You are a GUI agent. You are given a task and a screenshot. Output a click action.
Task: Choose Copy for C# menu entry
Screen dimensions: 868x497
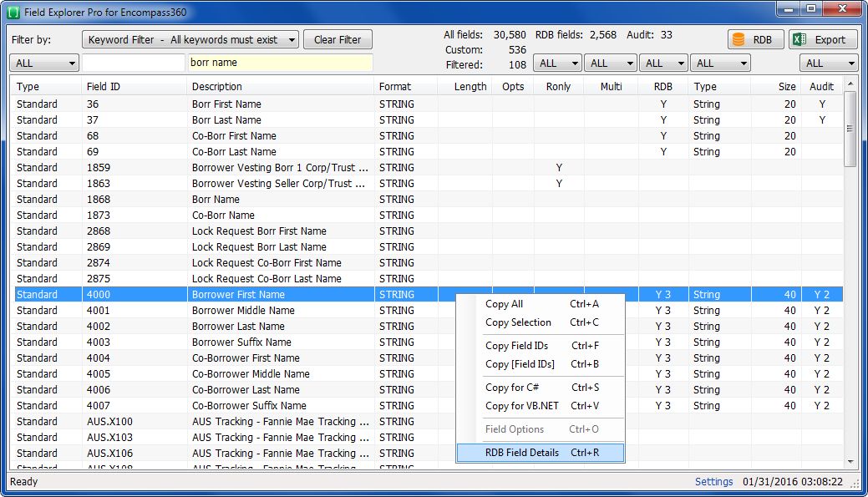click(x=541, y=388)
